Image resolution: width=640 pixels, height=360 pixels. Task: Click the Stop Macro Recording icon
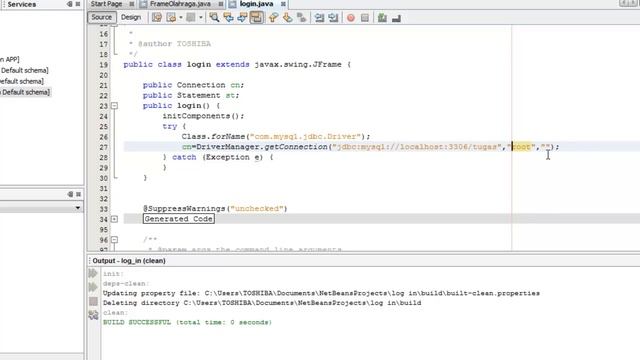tap(365, 18)
